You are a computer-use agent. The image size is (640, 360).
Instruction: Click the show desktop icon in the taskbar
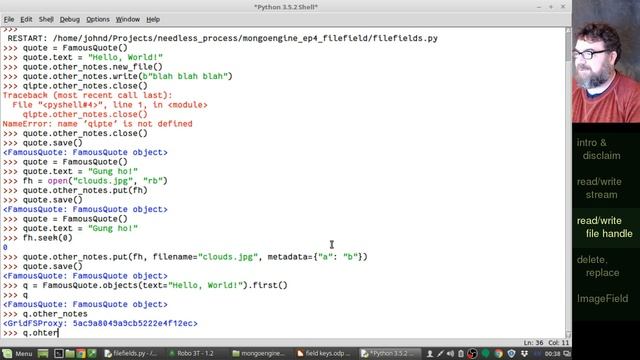pyautogui.click(x=43, y=353)
